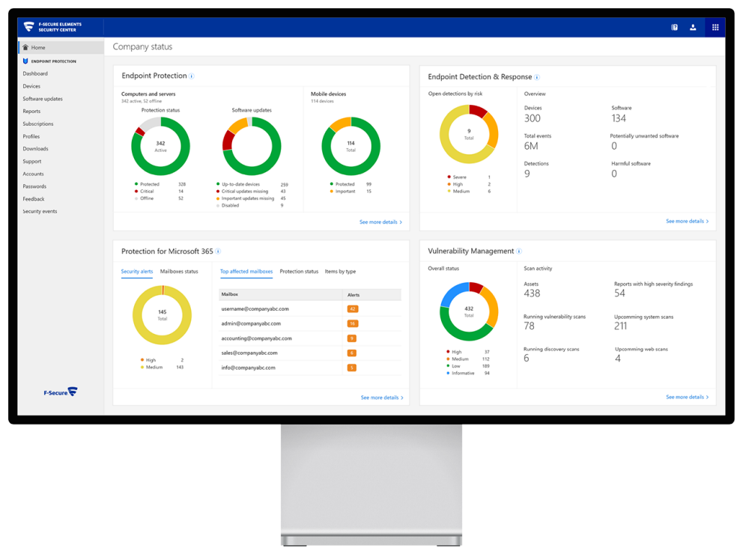Click the Running vulnerability scans value 78
743x560 pixels.
(x=529, y=326)
